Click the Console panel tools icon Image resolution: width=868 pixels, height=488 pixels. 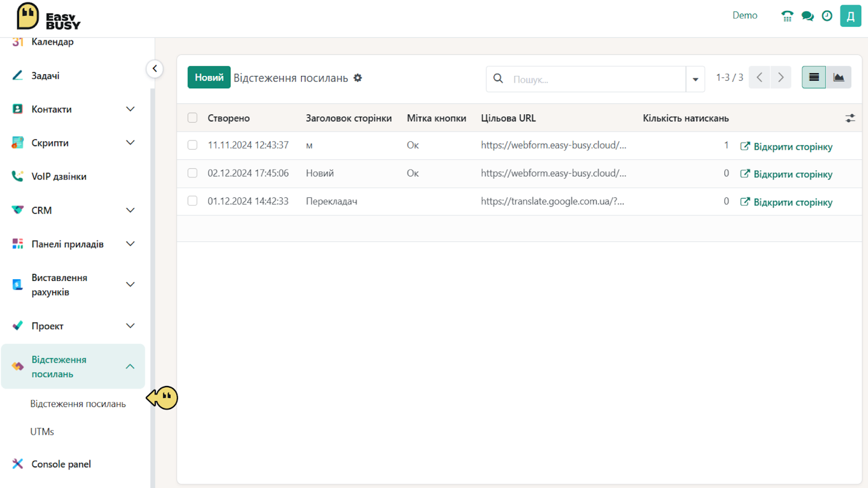coord(18,464)
